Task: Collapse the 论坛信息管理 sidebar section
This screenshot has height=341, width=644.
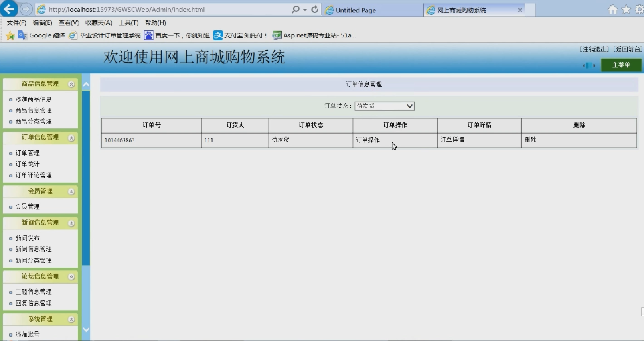Action: pos(71,277)
